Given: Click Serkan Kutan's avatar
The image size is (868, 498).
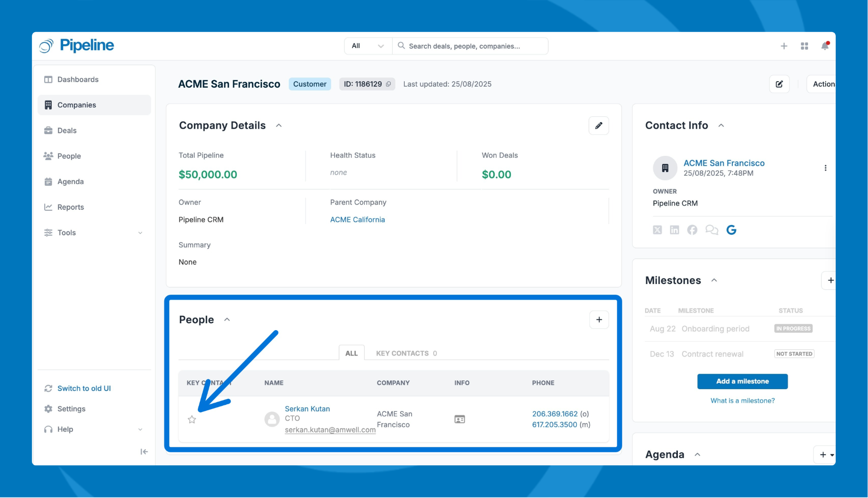Looking at the screenshot, I should [272, 419].
